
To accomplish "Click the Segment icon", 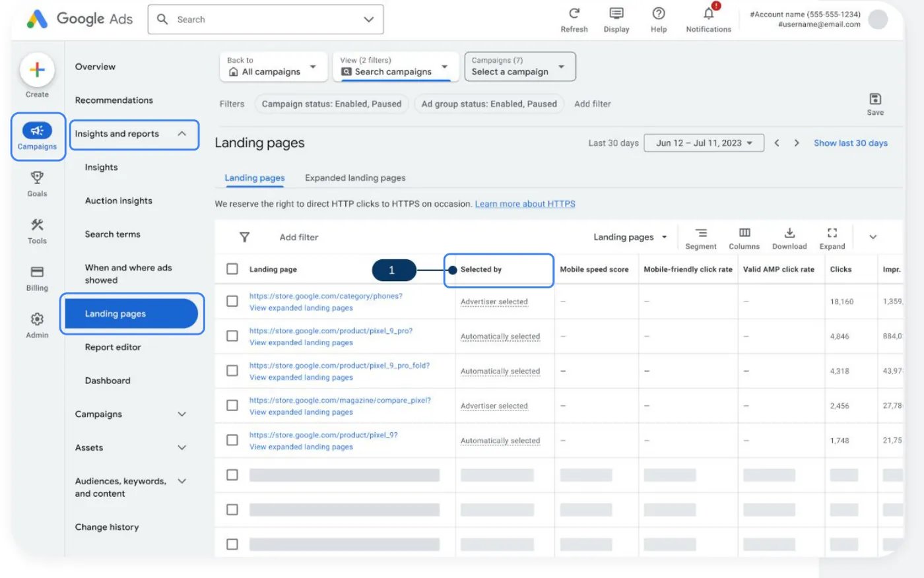I will point(701,233).
